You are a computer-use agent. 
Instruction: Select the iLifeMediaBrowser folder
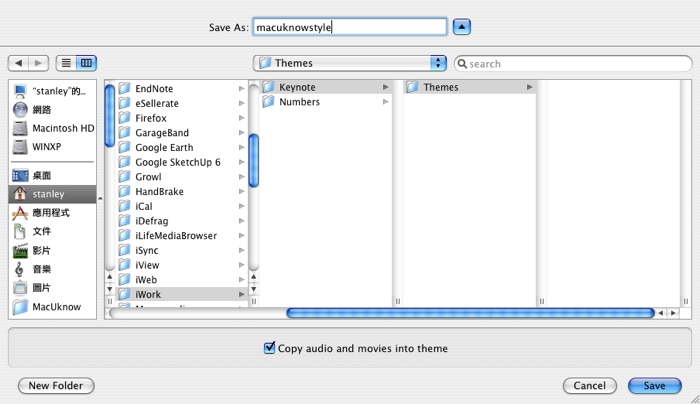[x=182, y=236]
